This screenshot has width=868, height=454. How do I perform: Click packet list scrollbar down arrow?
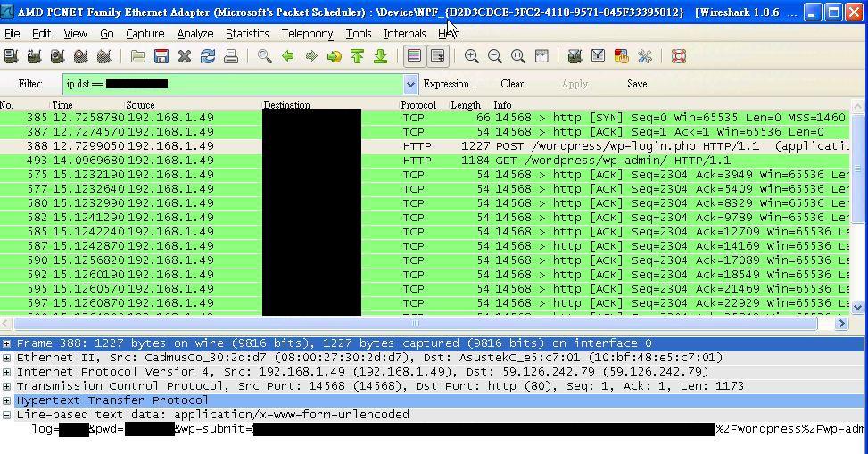point(857,308)
